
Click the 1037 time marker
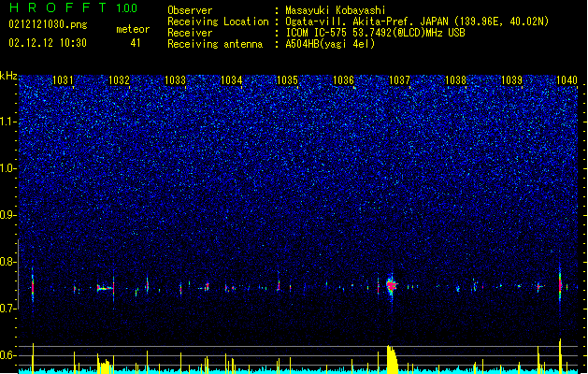(400, 80)
